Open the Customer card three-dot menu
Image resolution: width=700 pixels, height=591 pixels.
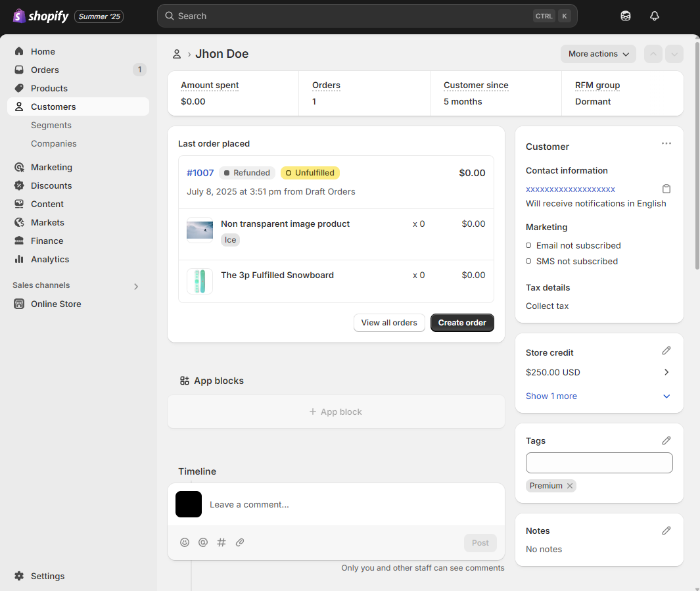(x=666, y=143)
